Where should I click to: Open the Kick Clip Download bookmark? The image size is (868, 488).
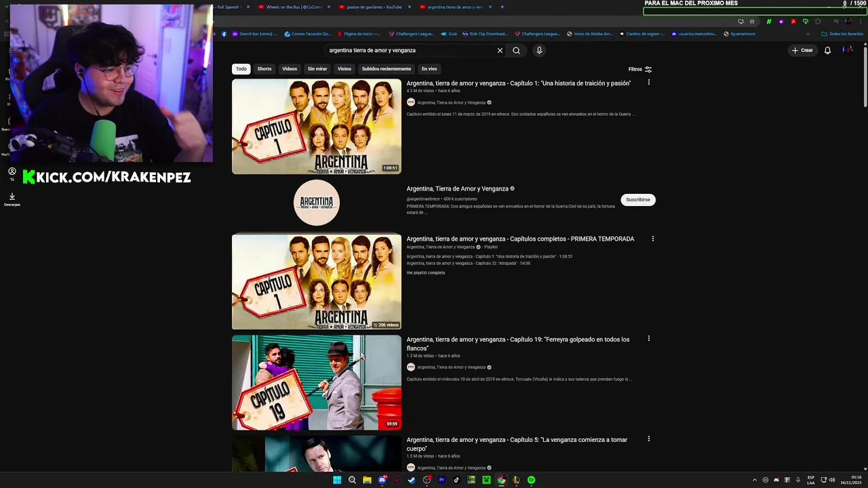click(484, 34)
